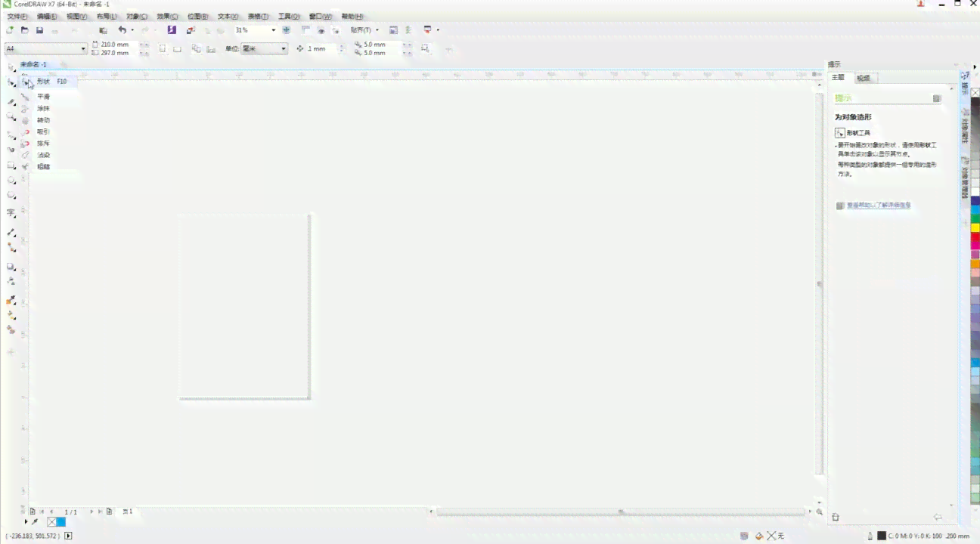The height and width of the screenshot is (544, 980).
Task: Select the Freehand curve tool
Action: (11, 134)
